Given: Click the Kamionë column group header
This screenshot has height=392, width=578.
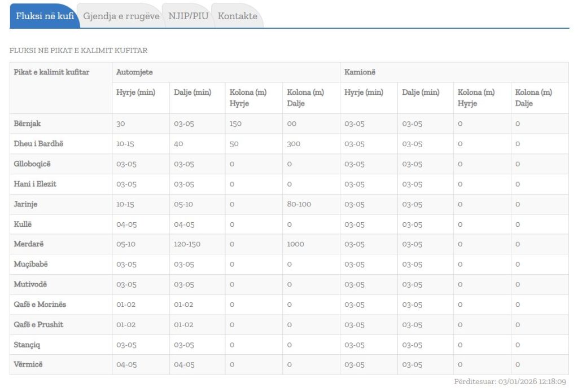Looking at the screenshot, I should pos(360,72).
